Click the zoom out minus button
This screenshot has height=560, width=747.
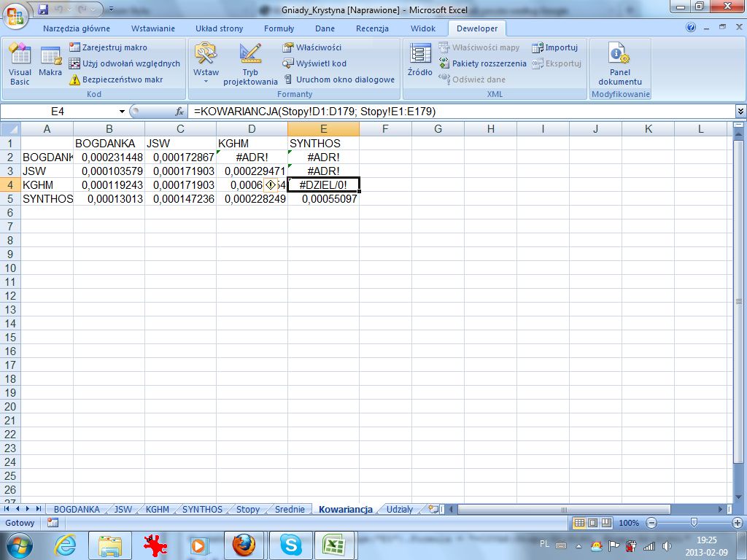tap(651, 523)
